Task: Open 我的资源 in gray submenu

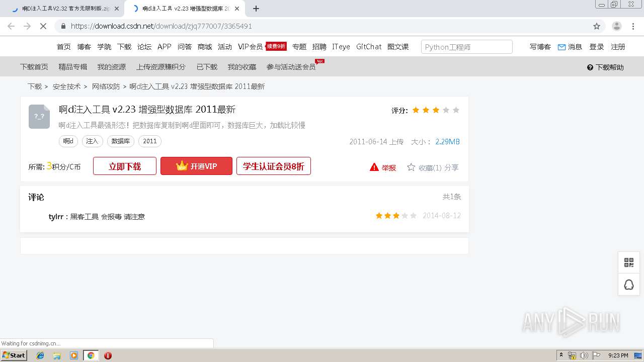Action: point(112,67)
